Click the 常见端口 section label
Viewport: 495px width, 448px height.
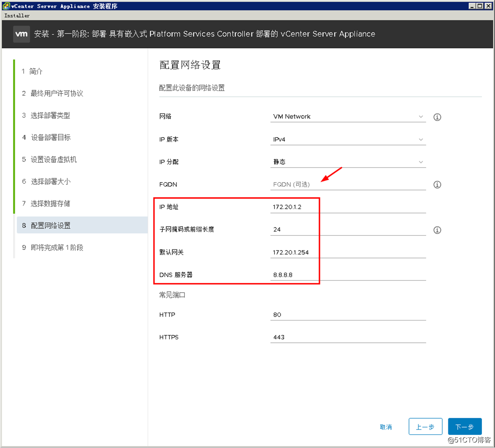coord(172,295)
